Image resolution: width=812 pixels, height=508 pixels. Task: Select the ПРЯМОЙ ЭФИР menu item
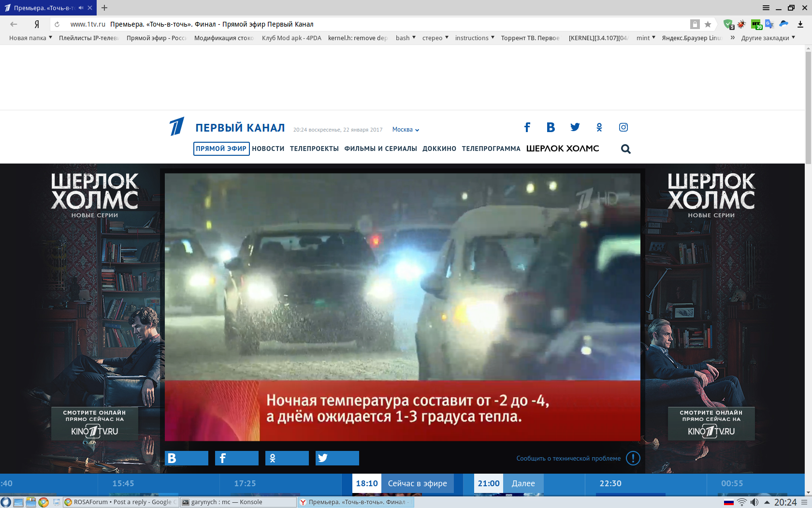[221, 149]
